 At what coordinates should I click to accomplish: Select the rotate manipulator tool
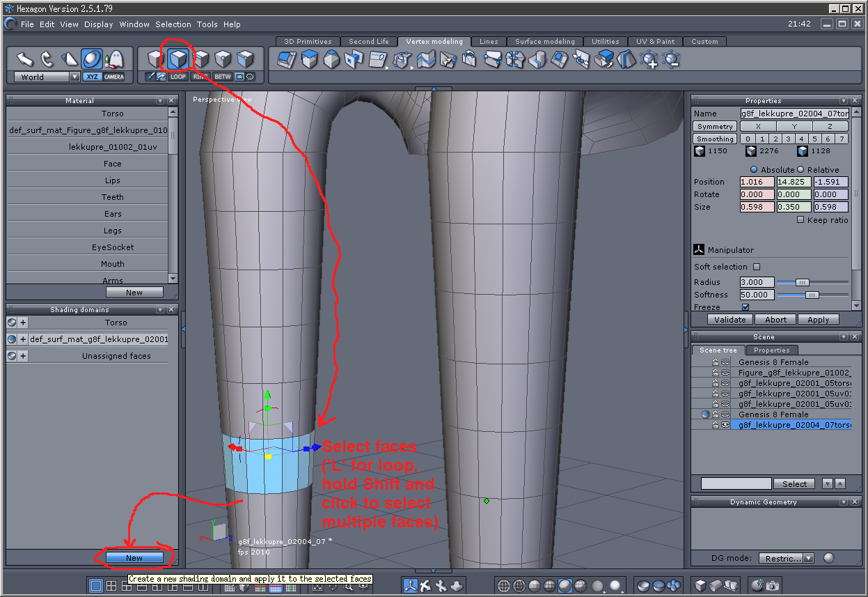pyautogui.click(x=47, y=59)
